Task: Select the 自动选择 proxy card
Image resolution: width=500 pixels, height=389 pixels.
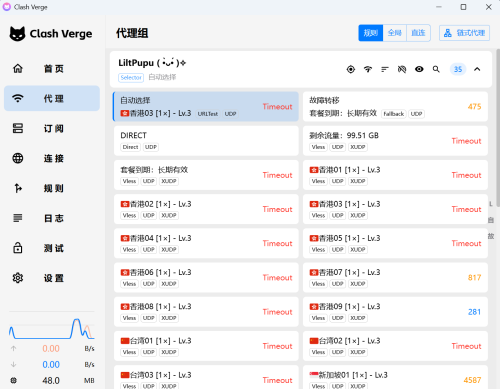Action: coord(206,107)
